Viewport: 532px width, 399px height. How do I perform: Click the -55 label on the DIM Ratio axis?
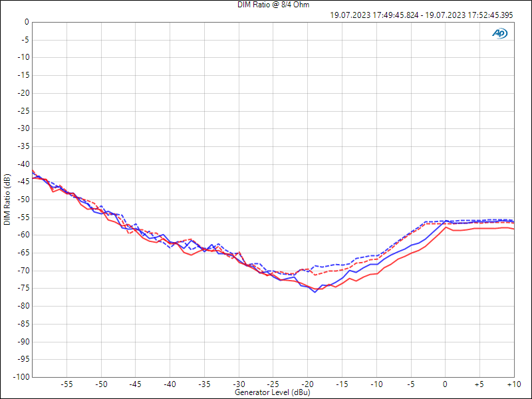tap(23, 217)
